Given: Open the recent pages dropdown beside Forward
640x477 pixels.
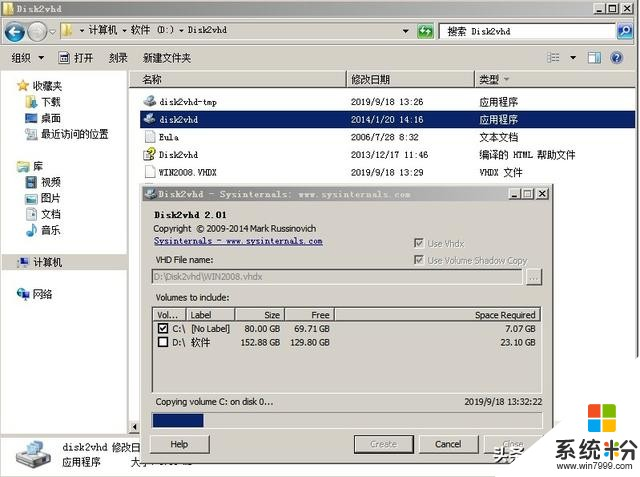Looking at the screenshot, I should [52, 32].
